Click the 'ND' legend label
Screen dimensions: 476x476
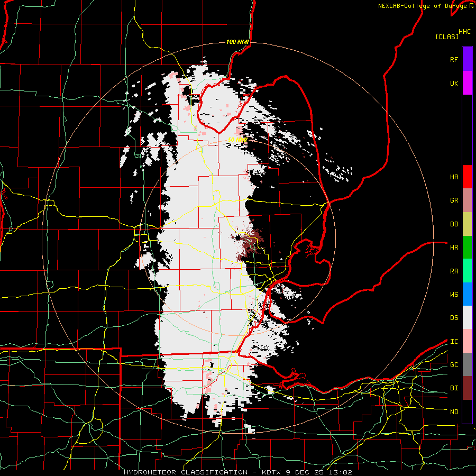(454, 412)
